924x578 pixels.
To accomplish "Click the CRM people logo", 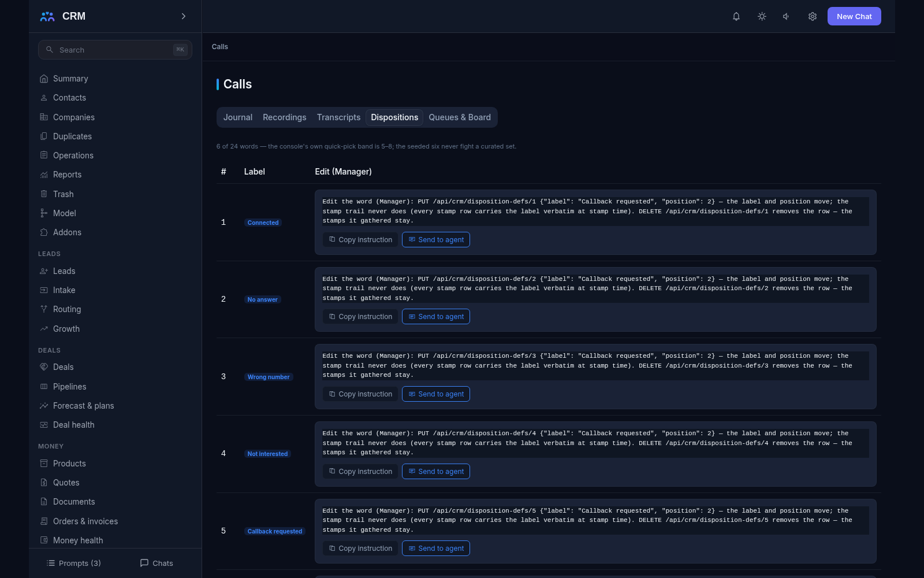I will [x=47, y=16].
